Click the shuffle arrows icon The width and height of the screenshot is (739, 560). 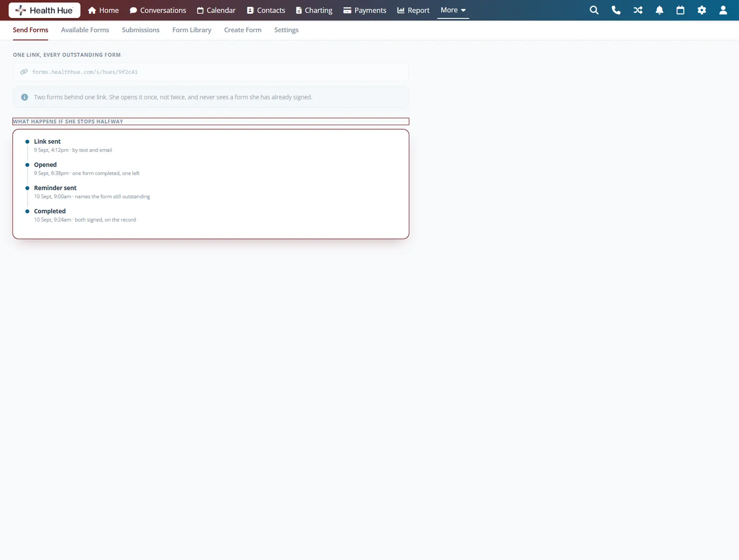click(x=638, y=10)
